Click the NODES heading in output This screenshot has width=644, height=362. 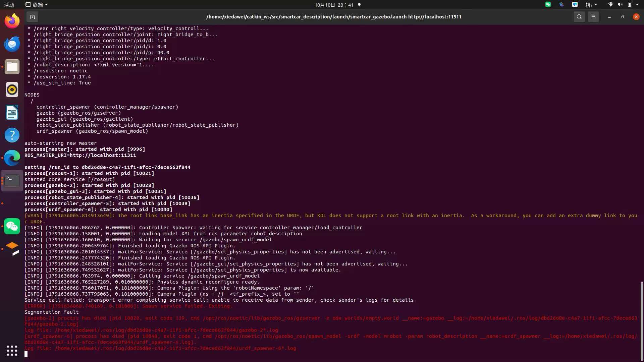click(32, 95)
